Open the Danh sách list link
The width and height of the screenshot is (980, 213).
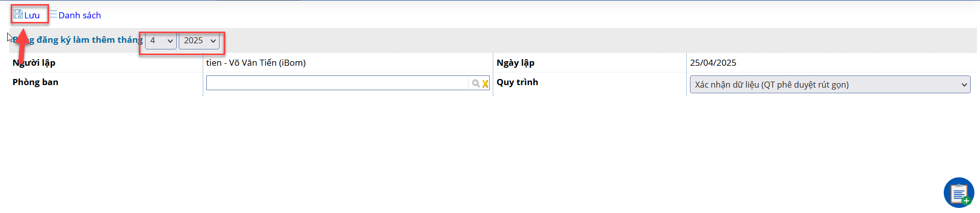[80, 15]
